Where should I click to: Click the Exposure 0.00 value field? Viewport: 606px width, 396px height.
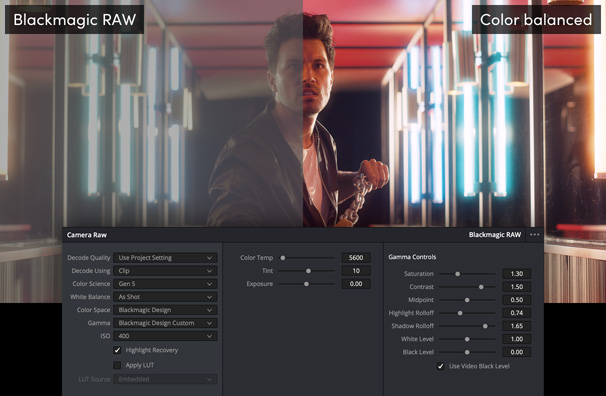point(356,284)
